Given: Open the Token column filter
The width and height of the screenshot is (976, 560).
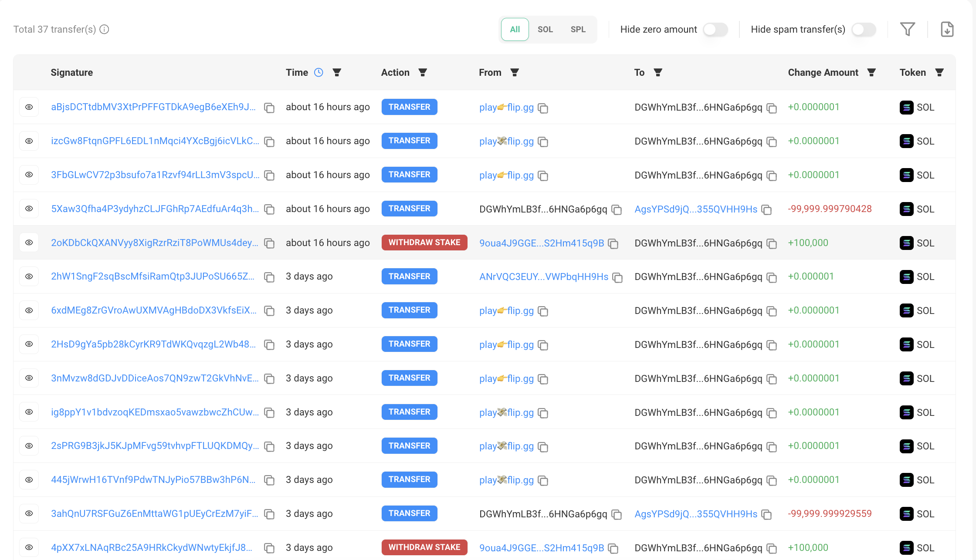Looking at the screenshot, I should pos(939,72).
